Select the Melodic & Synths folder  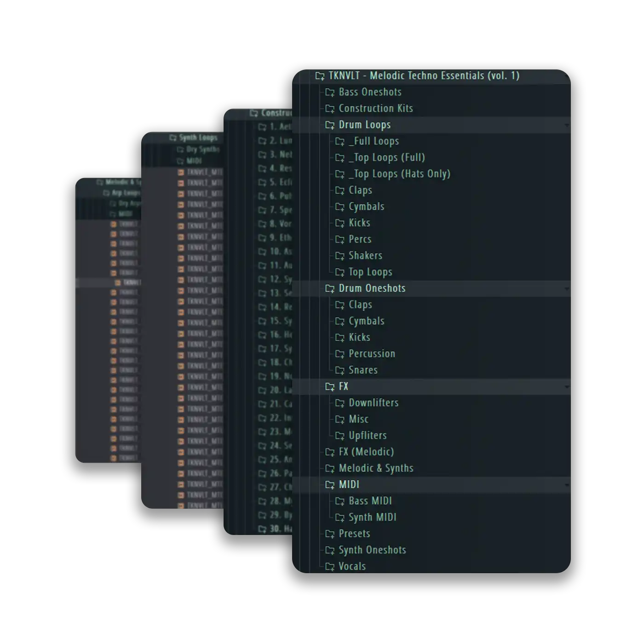click(376, 468)
